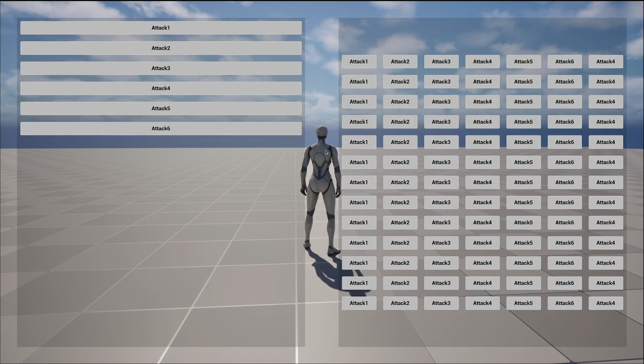Screen dimensions: 644x364
Task: Activate the wide Attack5 button in left panel
Action: [161, 108]
